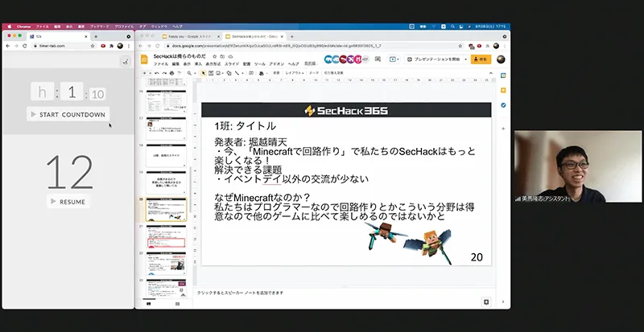Bookmark star in docs.google.com address bar
Screen dimensions: 644x332
pyautogui.click(x=460, y=46)
